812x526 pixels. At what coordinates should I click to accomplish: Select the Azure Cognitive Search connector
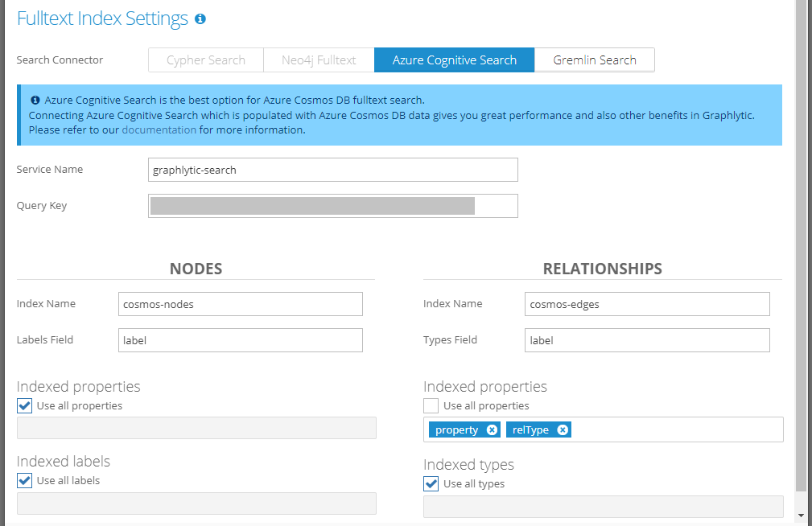455,60
